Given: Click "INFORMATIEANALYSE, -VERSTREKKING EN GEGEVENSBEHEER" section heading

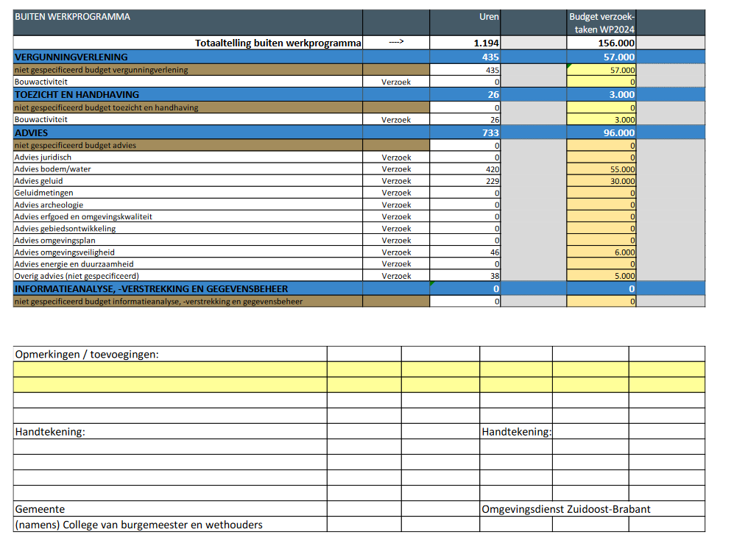Looking at the screenshot, I should click(x=151, y=288).
